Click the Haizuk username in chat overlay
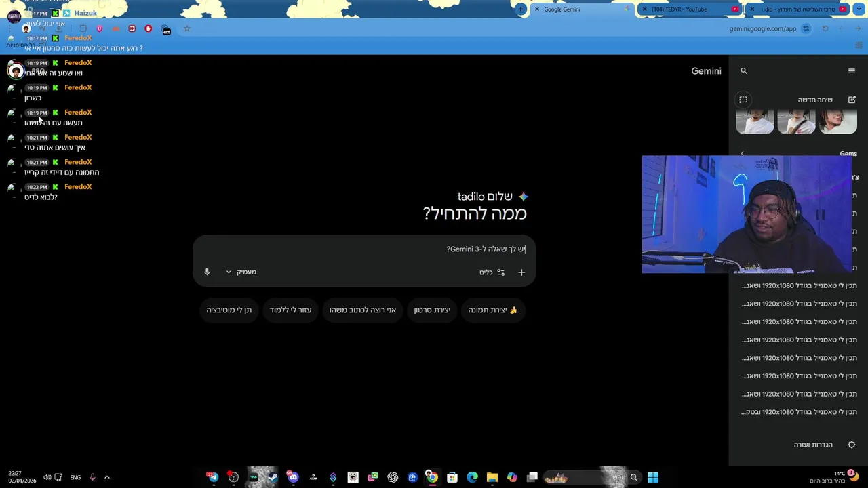Image resolution: width=868 pixels, height=488 pixels. click(85, 13)
